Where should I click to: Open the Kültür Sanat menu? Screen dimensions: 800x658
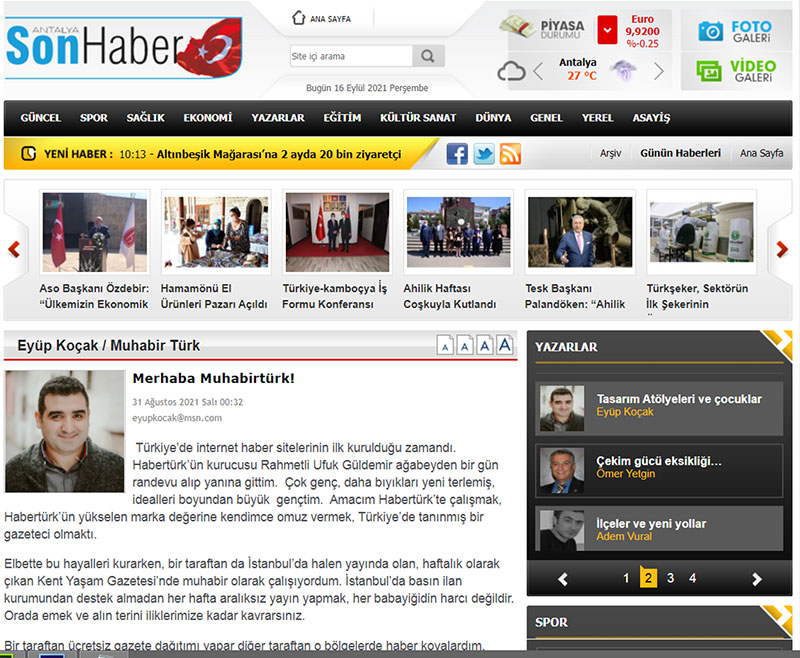(418, 118)
